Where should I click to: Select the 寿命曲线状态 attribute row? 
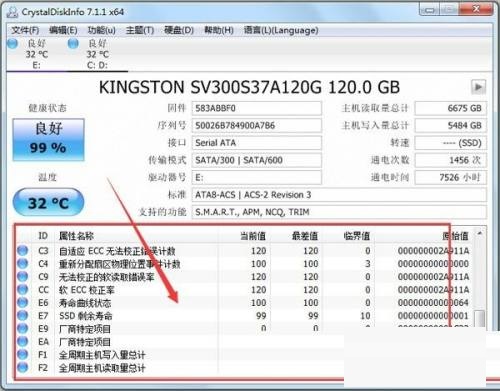[x=244, y=303]
